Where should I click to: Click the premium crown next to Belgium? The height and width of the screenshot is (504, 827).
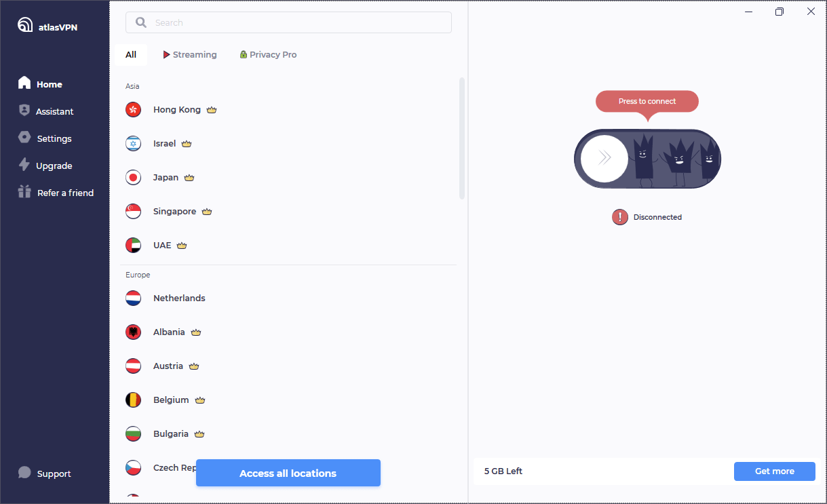(x=200, y=400)
